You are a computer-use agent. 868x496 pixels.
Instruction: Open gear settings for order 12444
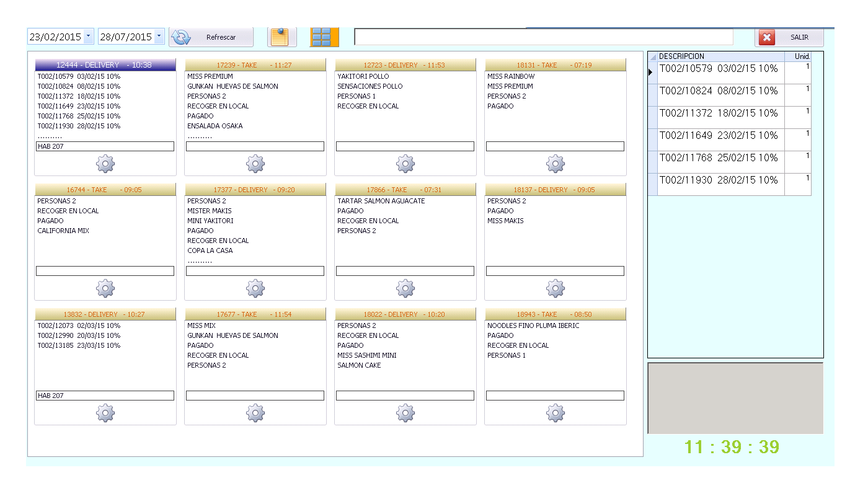click(105, 164)
